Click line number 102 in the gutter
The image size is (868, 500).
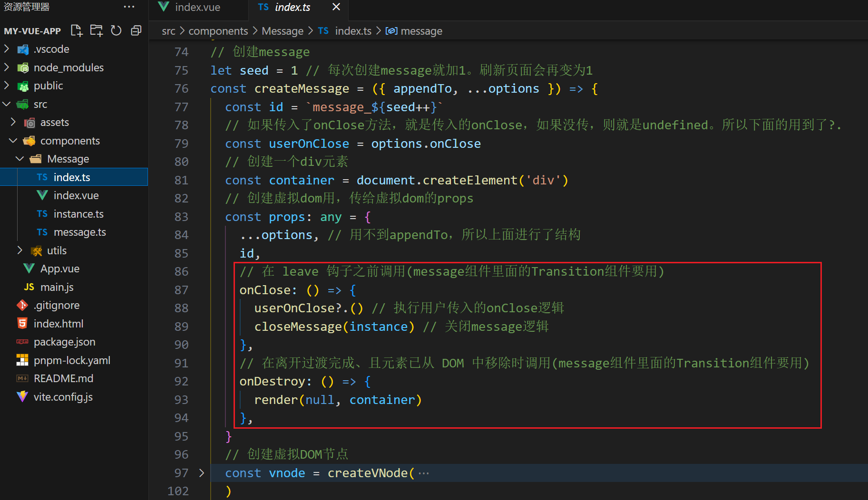pos(178,491)
